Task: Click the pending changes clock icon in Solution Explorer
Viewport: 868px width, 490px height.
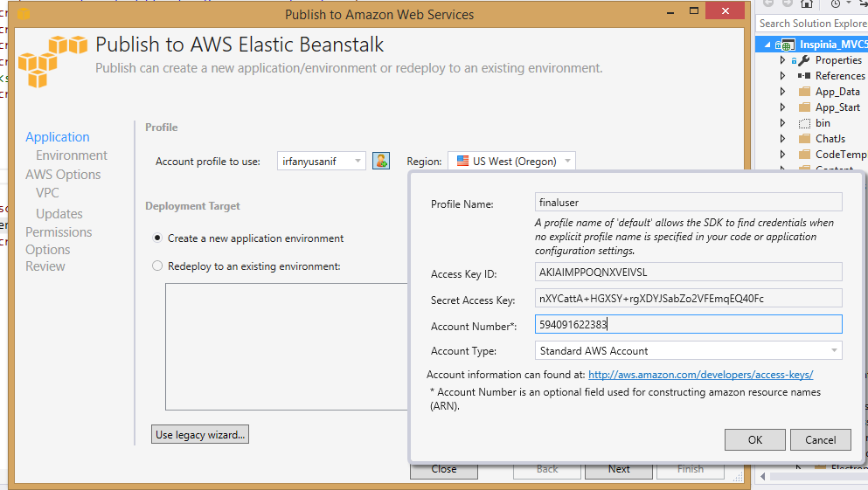Action: click(836, 3)
